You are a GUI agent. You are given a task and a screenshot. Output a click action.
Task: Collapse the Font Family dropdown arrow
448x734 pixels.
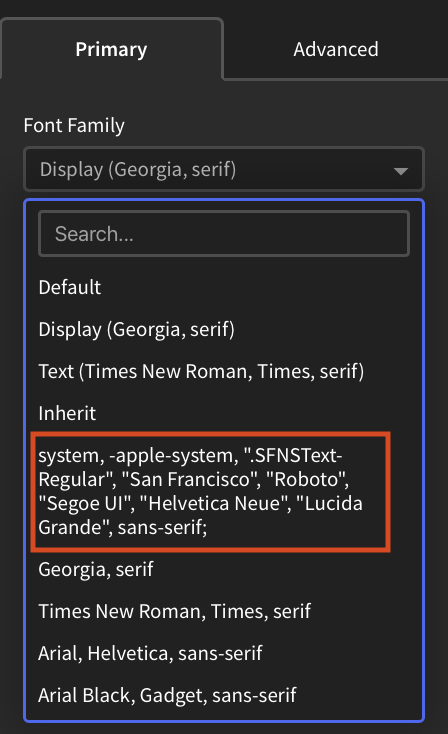(400, 171)
